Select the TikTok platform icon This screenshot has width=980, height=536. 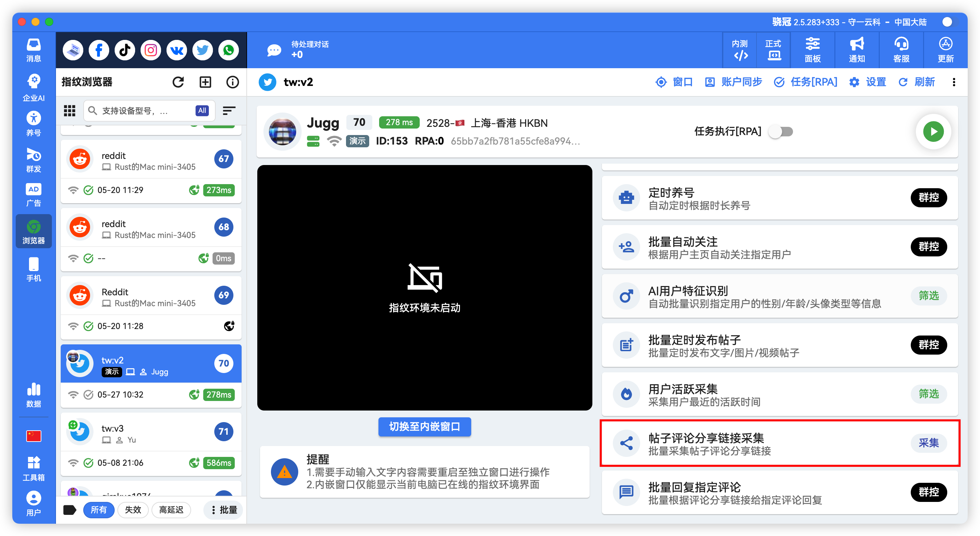(x=125, y=50)
